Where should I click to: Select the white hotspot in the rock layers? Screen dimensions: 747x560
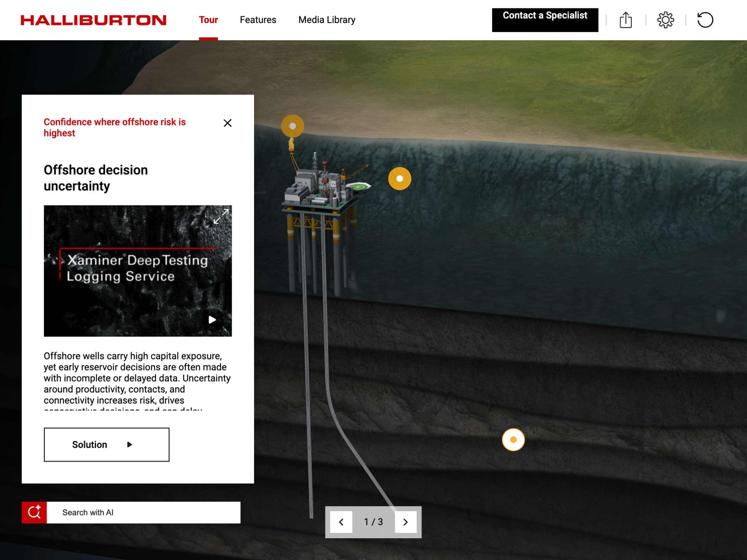[513, 440]
